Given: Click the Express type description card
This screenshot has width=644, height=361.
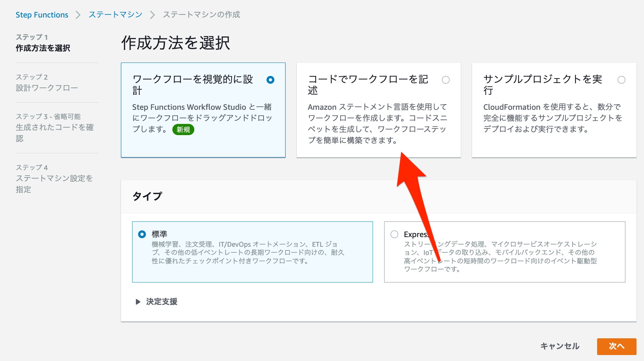Looking at the screenshot, I should click(x=504, y=252).
